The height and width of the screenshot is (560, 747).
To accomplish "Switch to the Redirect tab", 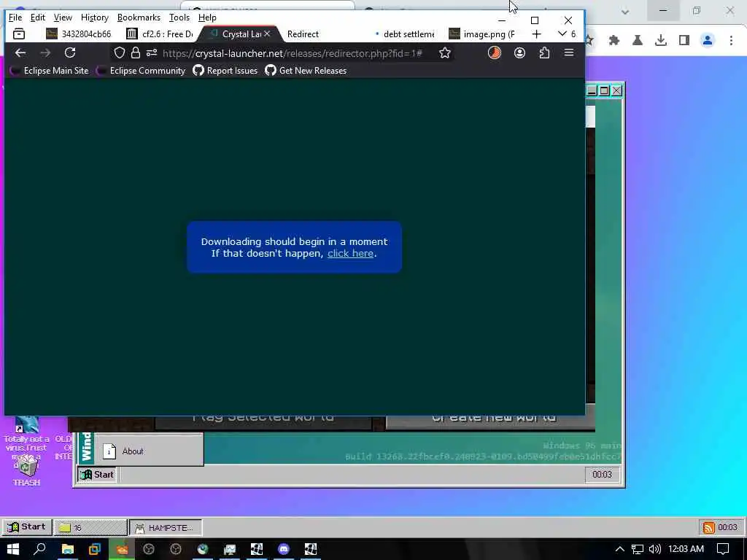I will coord(303,34).
